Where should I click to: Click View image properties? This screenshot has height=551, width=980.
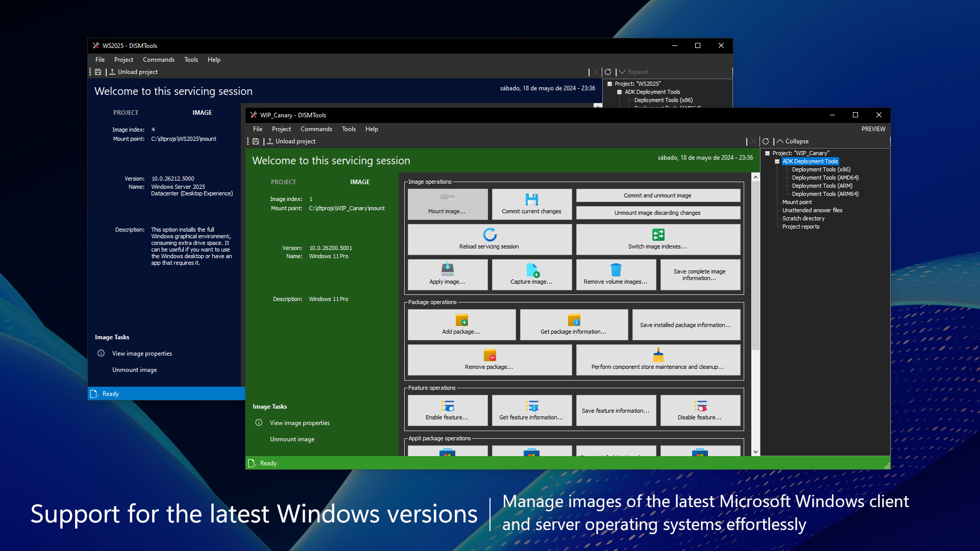299,422
